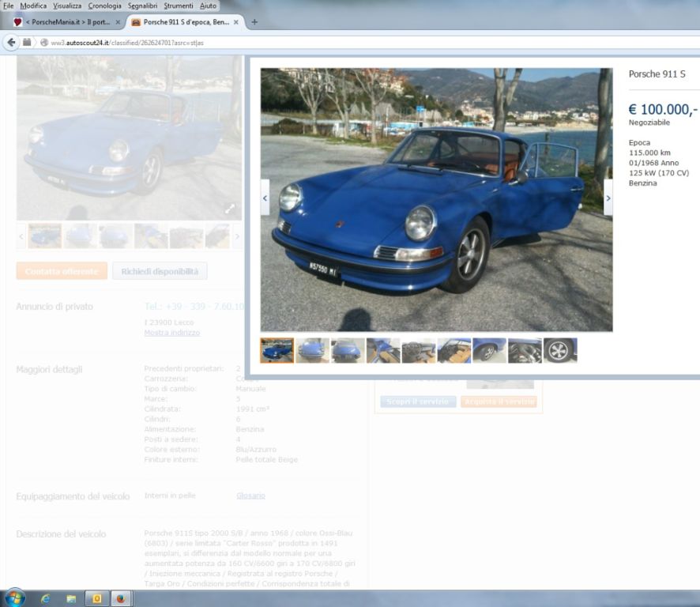The height and width of the screenshot is (607, 700).
Task: Click the icon beside the back button
Action: [27, 43]
